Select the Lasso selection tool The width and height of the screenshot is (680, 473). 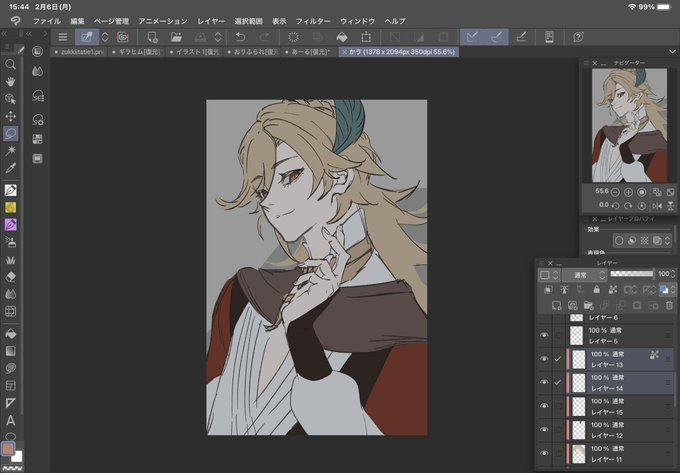10,133
